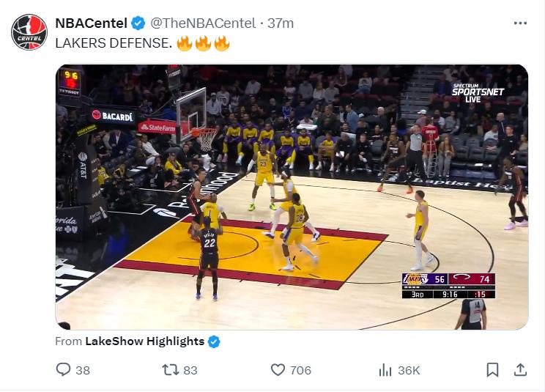The image size is (545, 392).
Task: Click the verified badge beside LakeShow Highlights
Action: point(215,341)
